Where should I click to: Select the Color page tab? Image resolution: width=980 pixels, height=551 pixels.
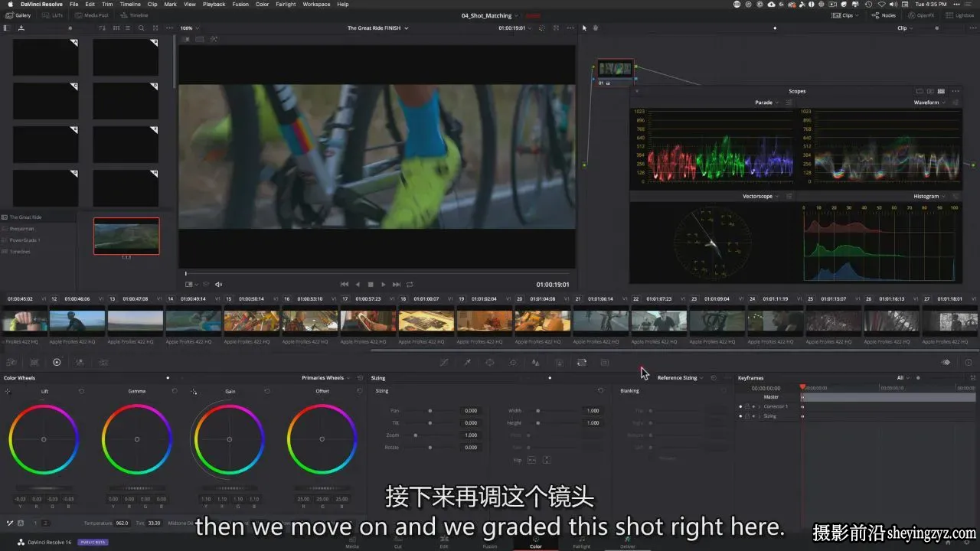pos(535,543)
